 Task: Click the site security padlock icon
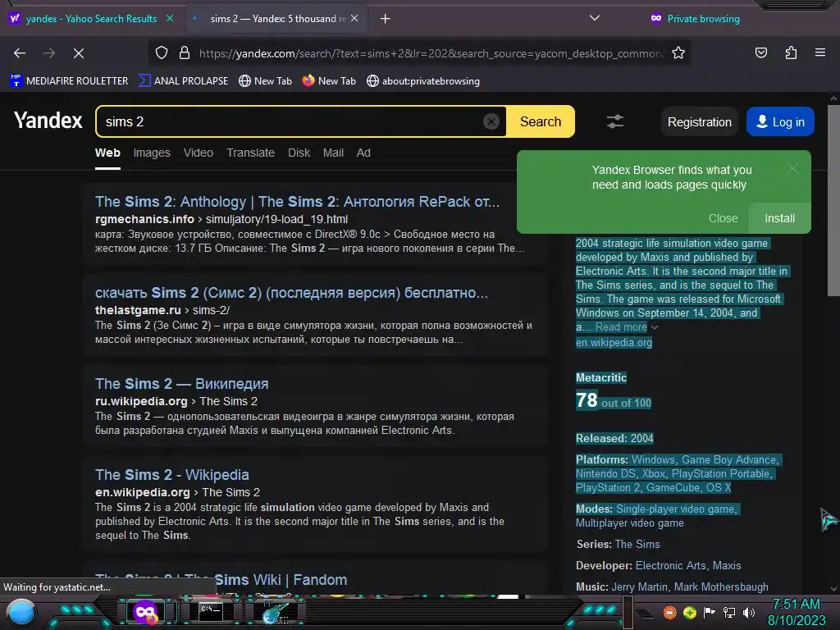pos(185,52)
